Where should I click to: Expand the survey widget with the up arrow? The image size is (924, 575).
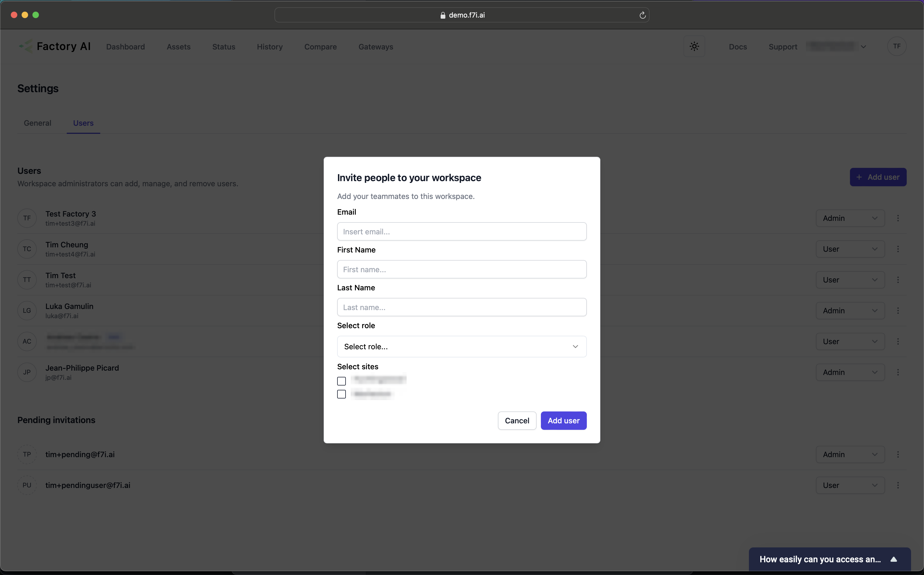tap(893, 559)
